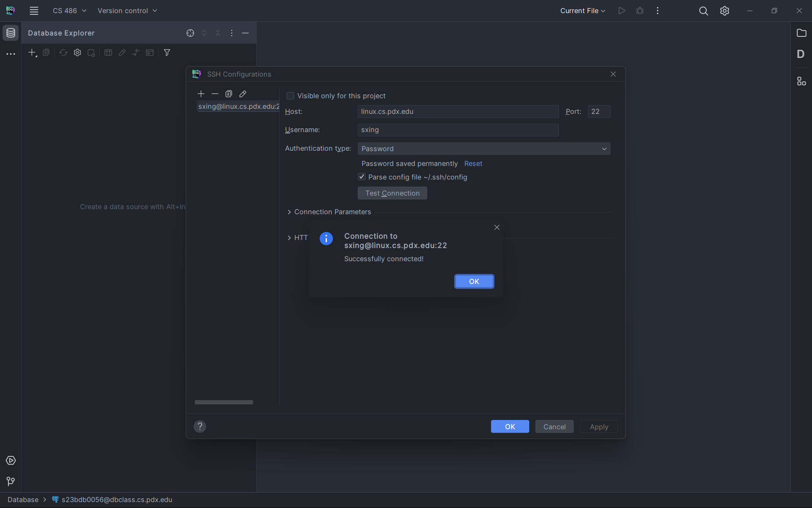Uncheck Parse config file ~/.ssh/config
812x508 pixels.
point(362,177)
